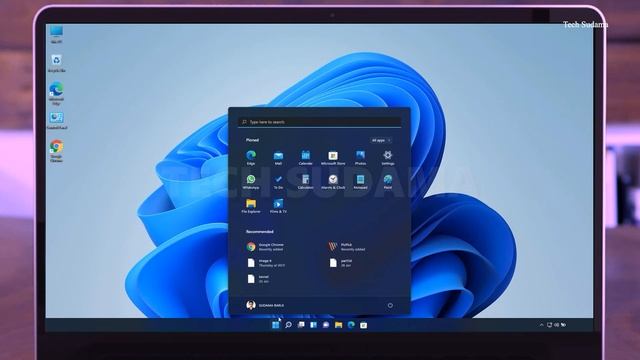Screen dimensions: 640x360
Task: Click the Start menu search box
Action: pyautogui.click(x=320, y=122)
